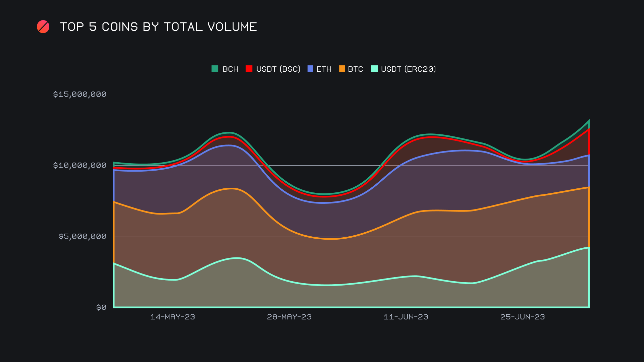Hide the USDT (ERC20) series via label

tap(408, 69)
